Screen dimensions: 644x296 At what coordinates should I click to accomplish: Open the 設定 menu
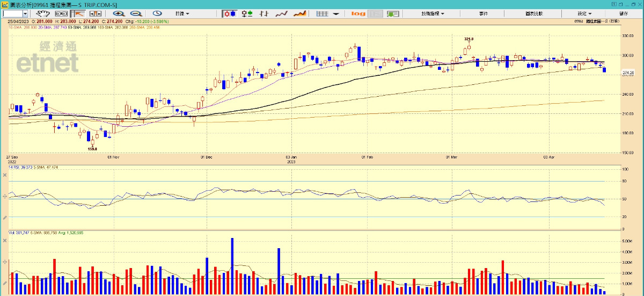pyautogui.click(x=584, y=13)
